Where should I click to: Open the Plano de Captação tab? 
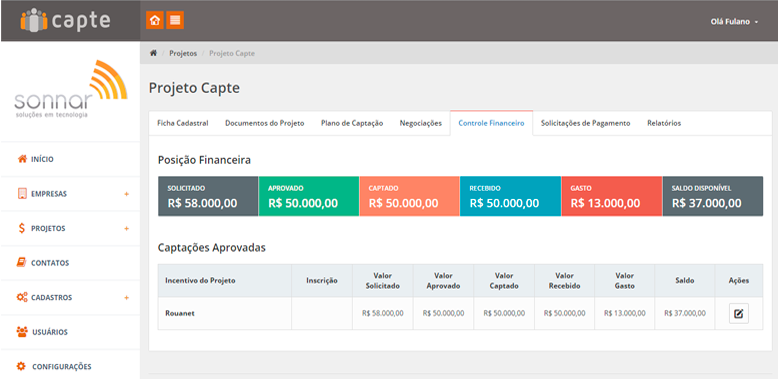(352, 123)
